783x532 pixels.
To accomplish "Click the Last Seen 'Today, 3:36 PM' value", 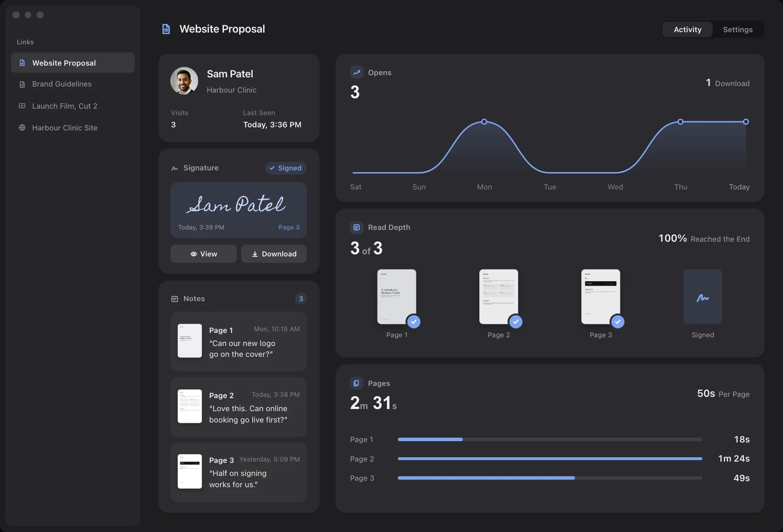I will 272,125.
